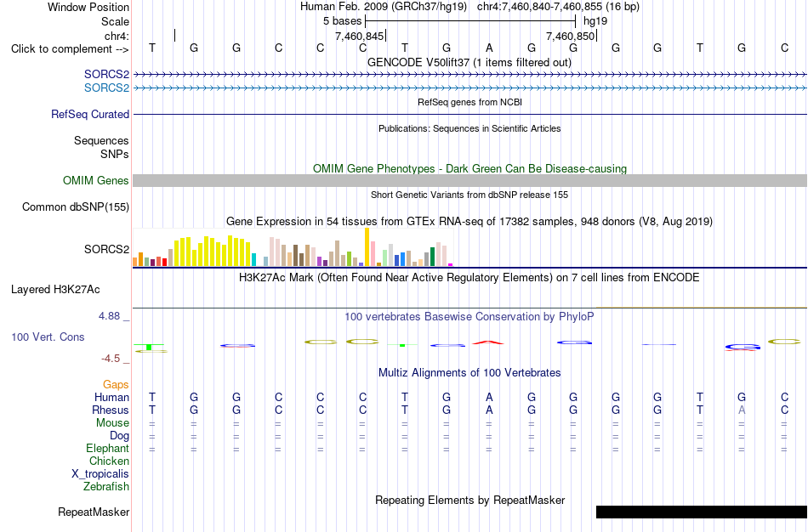Click the red A in the PhyloP conservation logo
The width and height of the screenshot is (808, 532).
coord(488,342)
